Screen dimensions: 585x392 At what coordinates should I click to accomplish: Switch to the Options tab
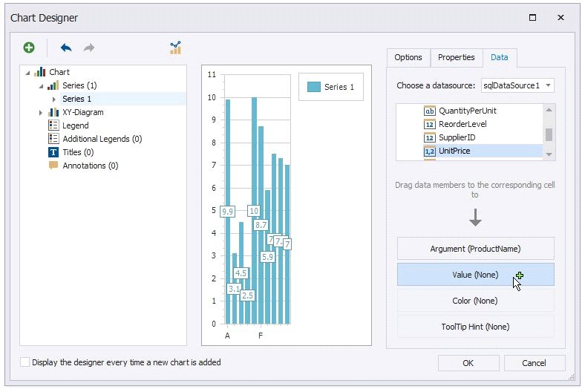[x=408, y=57]
